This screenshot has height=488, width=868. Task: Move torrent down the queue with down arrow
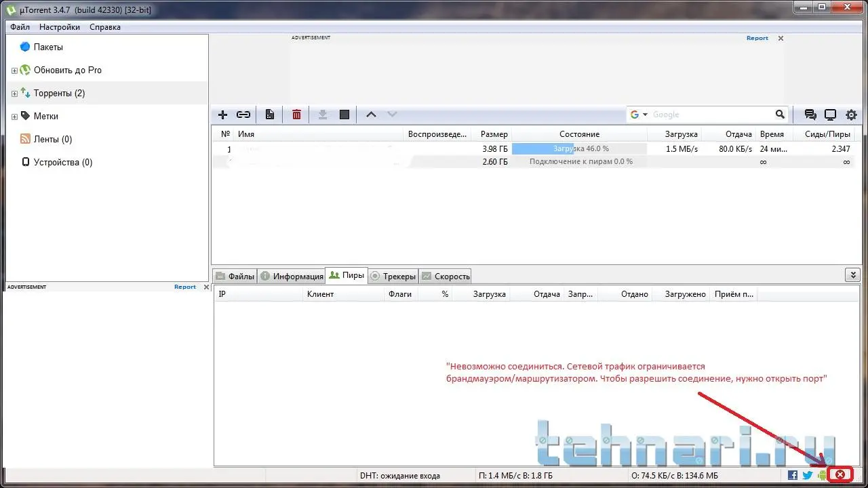(392, 115)
